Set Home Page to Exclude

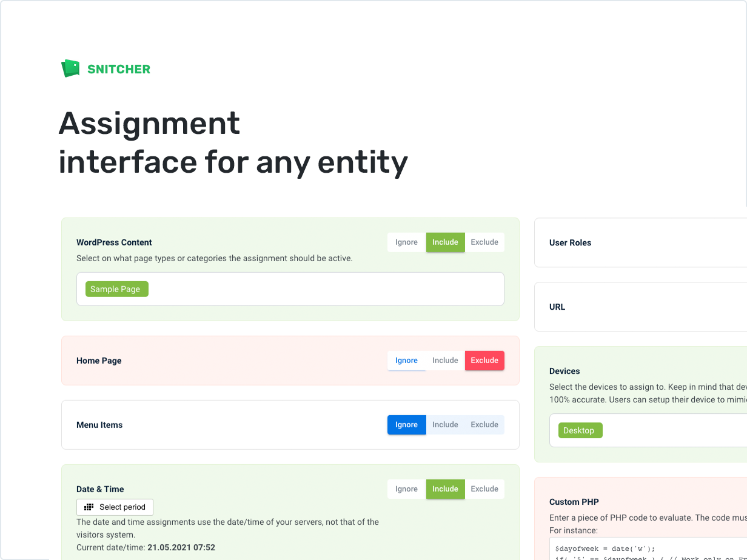(x=484, y=361)
